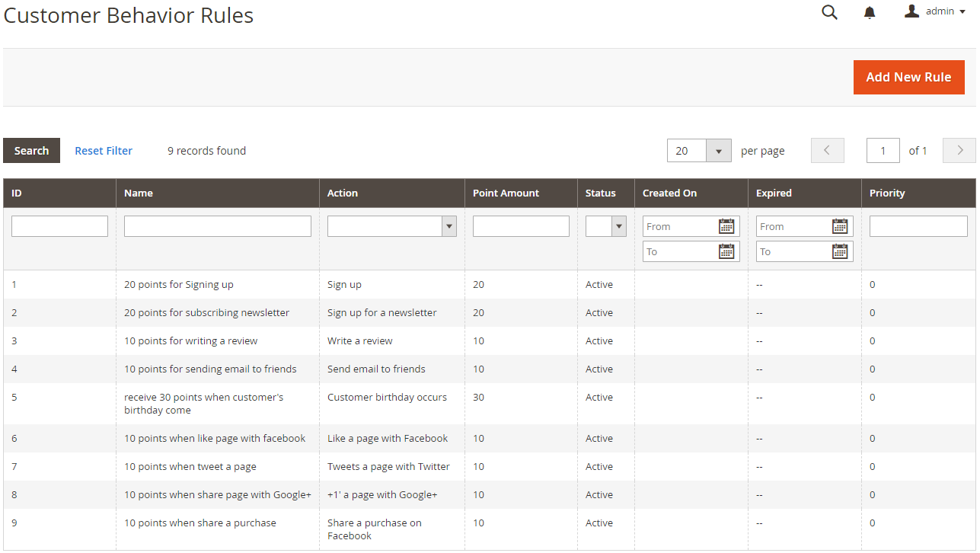The height and width of the screenshot is (553, 980).
Task: Open calendar for Expired From date
Action: tap(840, 226)
